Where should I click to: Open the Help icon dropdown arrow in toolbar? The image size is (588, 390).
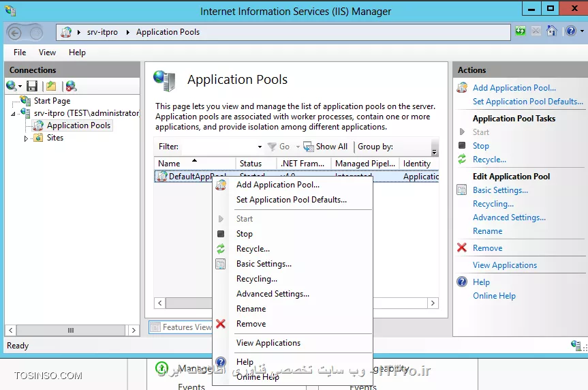(x=582, y=31)
